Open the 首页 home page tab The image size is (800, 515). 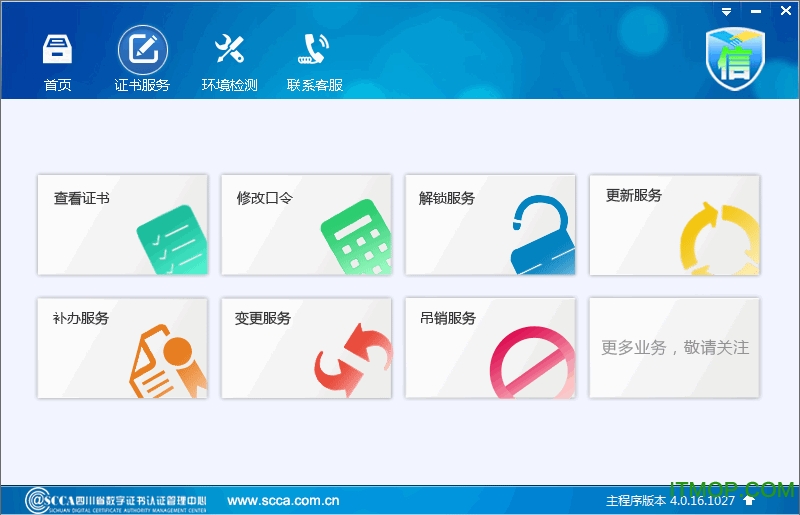coord(58,60)
